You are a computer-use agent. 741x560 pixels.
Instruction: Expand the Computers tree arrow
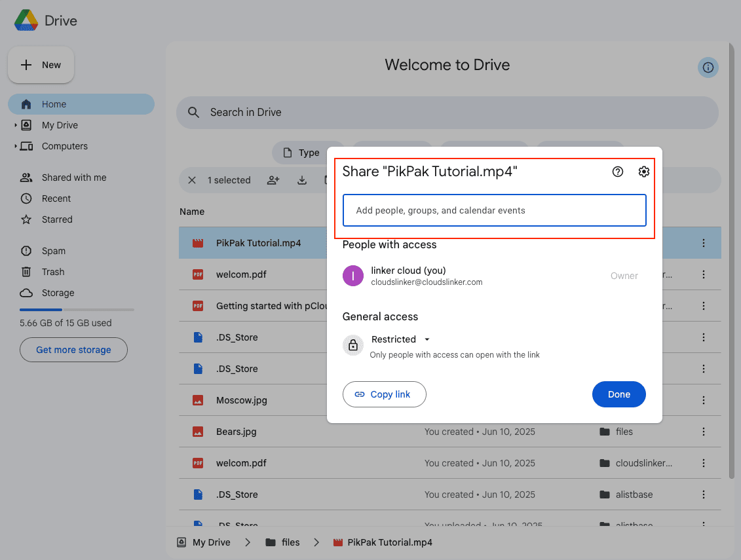click(16, 146)
